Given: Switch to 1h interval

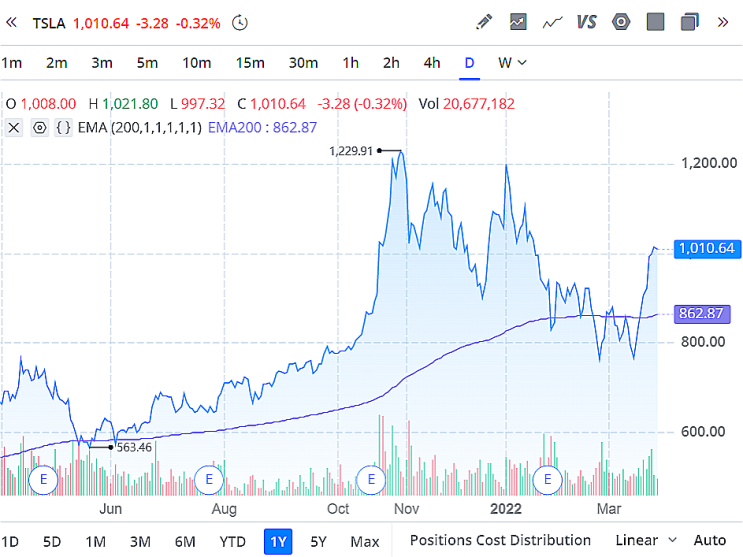Looking at the screenshot, I should click(x=351, y=63).
